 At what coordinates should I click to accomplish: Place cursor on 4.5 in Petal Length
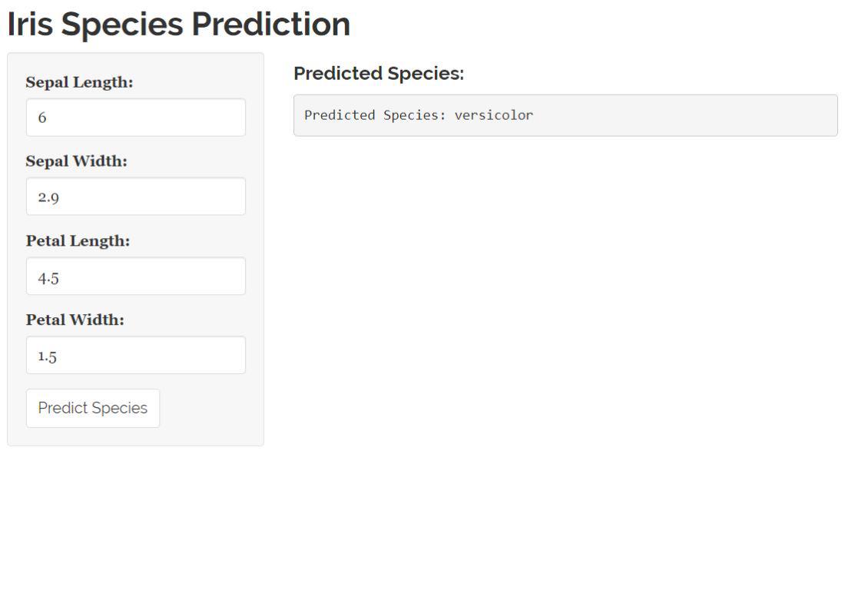click(x=48, y=277)
